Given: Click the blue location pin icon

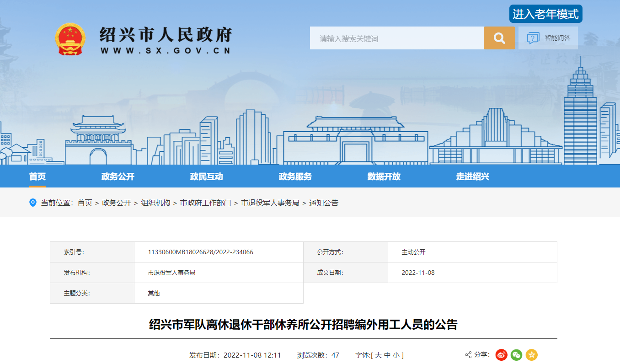Looking at the screenshot, I should click(33, 203).
